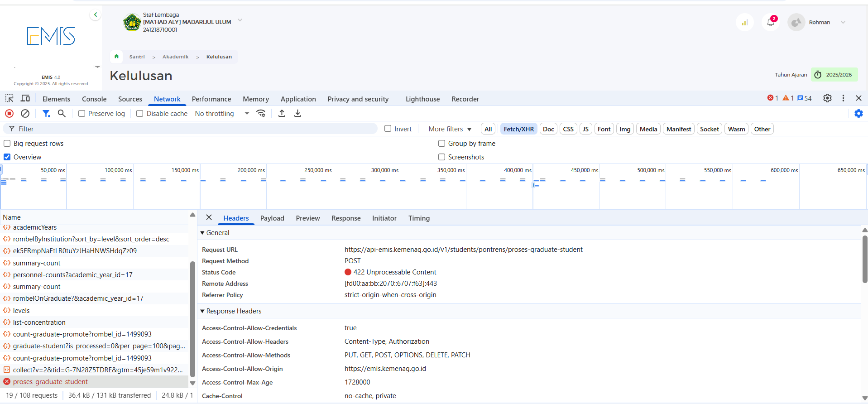Image resolution: width=868 pixels, height=404 pixels.
Task: Open the Payload tab of the request
Action: 272,218
